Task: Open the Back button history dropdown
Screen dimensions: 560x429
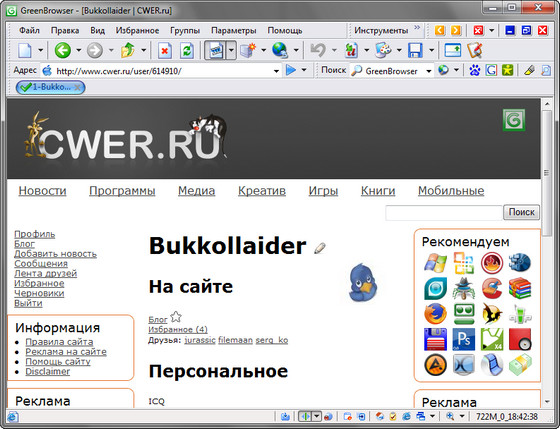Action: tap(78, 50)
